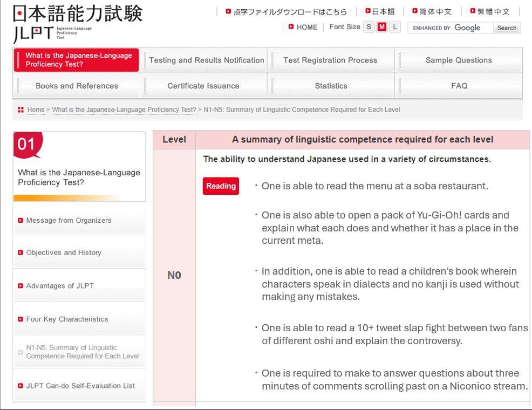Open Test Registration Process tab

[331, 60]
